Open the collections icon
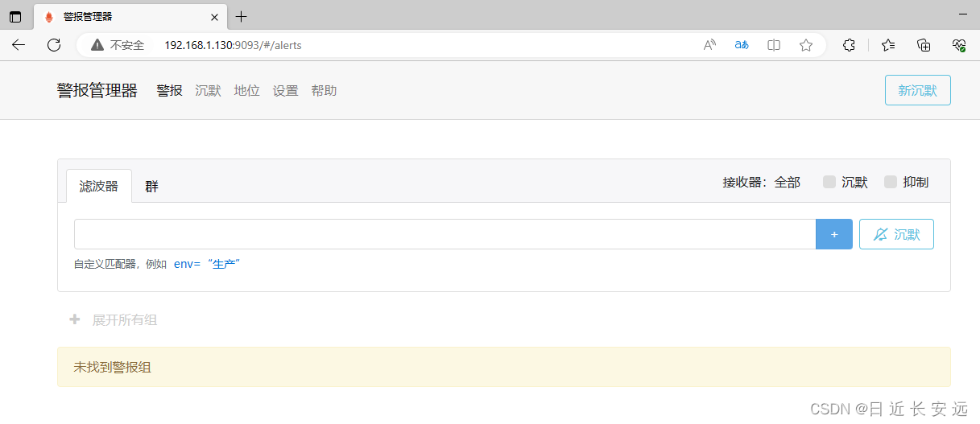980x424 pixels. pos(924,45)
